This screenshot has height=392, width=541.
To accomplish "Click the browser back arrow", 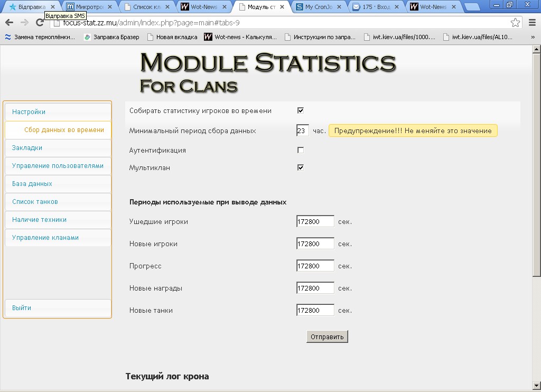I will (x=9, y=23).
